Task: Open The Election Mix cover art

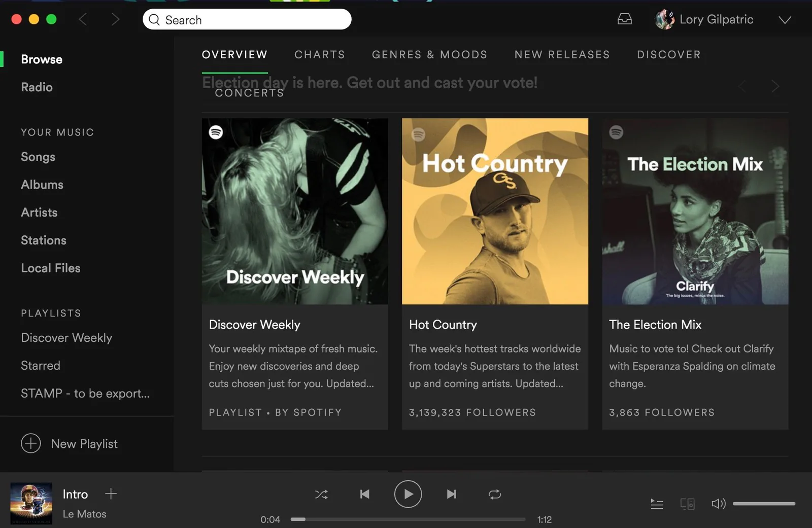Action: point(695,212)
